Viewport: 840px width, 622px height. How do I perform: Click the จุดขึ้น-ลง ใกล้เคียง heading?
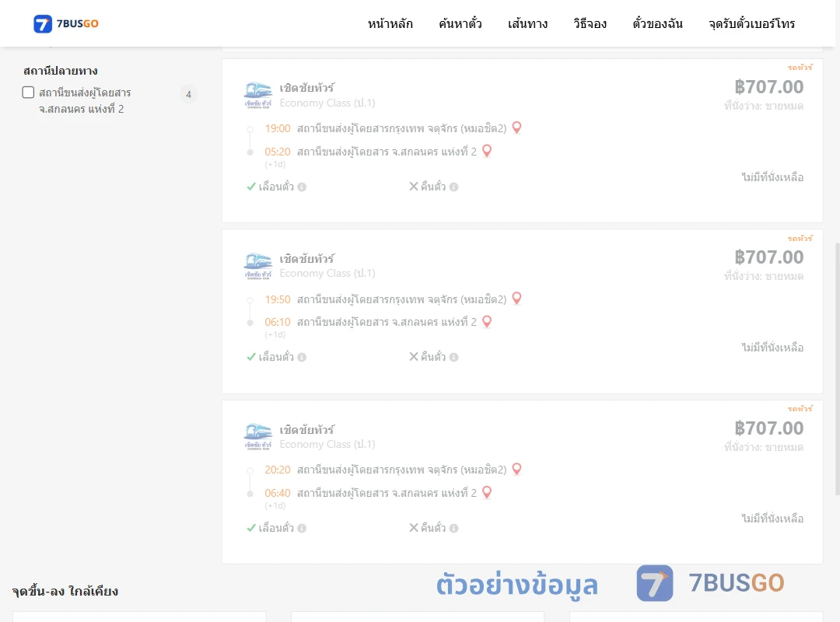click(65, 591)
